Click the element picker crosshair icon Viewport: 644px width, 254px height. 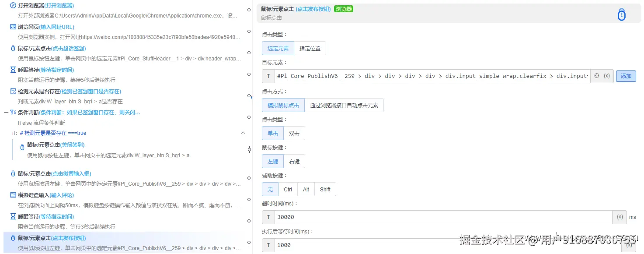tap(596, 76)
